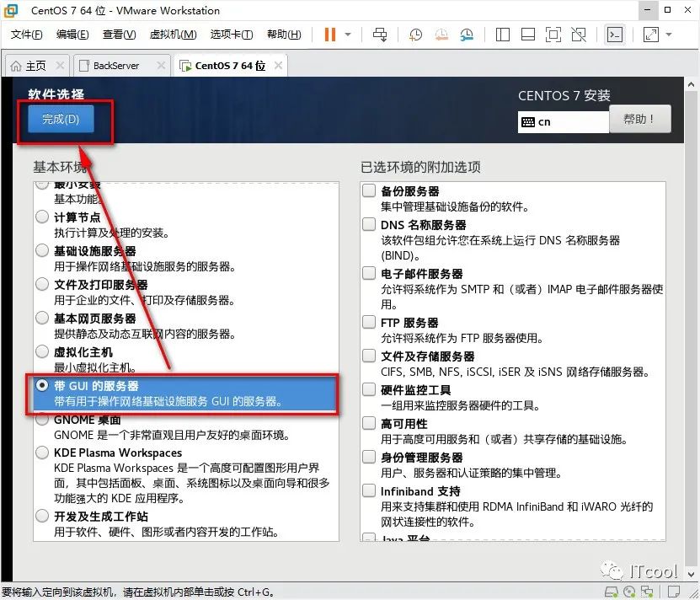Select the 开发及生成工作站 radio button
The height and width of the screenshot is (600, 700).
tap(42, 516)
